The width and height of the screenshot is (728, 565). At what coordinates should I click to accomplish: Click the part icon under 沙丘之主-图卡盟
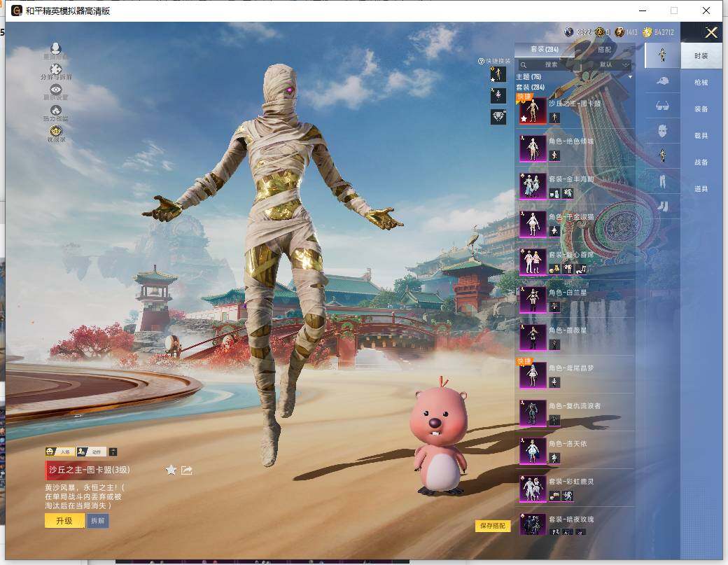click(x=554, y=118)
